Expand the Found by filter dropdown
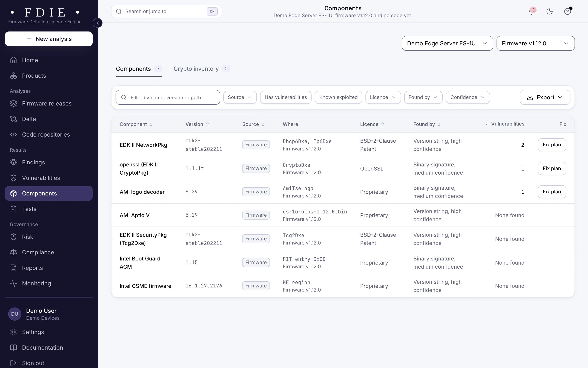This screenshot has width=588, height=368. (423, 97)
